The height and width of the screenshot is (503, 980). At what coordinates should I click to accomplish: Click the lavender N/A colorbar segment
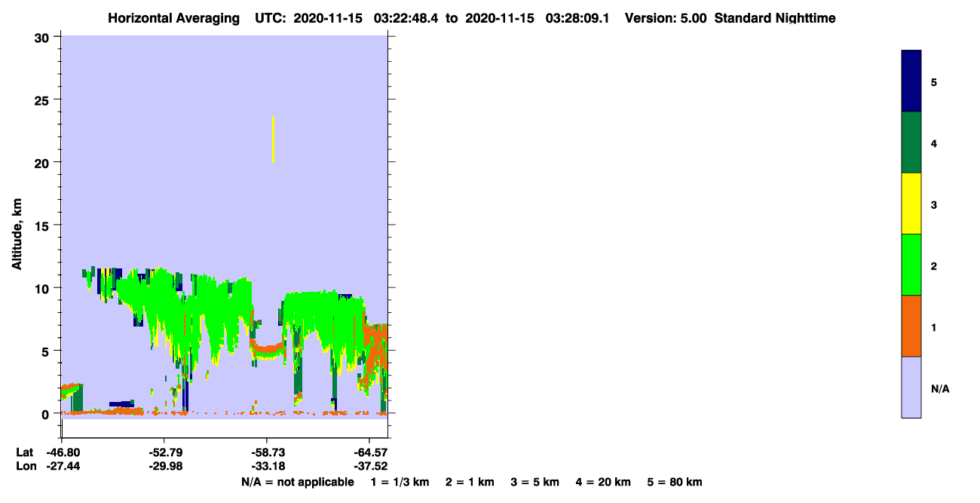click(911, 387)
